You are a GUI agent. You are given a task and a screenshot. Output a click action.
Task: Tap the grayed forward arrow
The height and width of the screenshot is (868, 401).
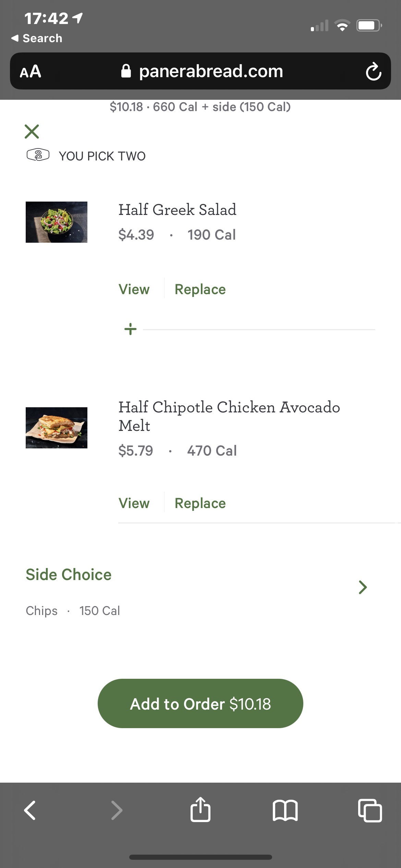[x=117, y=810]
